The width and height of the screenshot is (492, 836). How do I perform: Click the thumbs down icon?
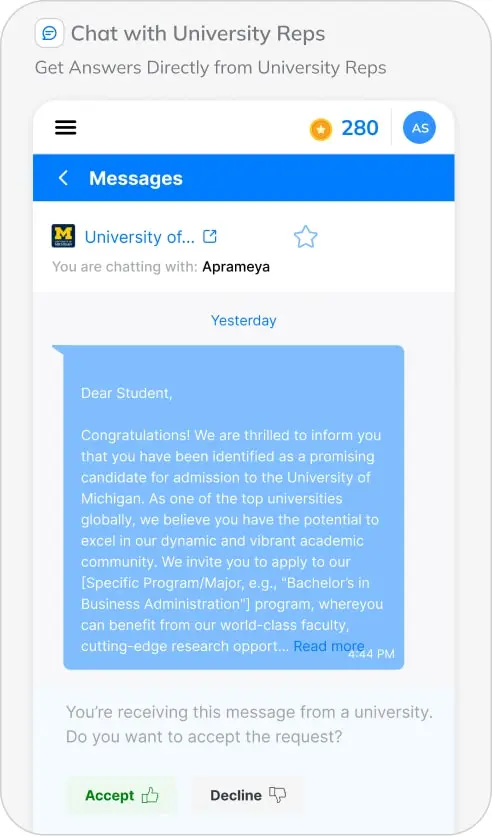click(x=277, y=795)
